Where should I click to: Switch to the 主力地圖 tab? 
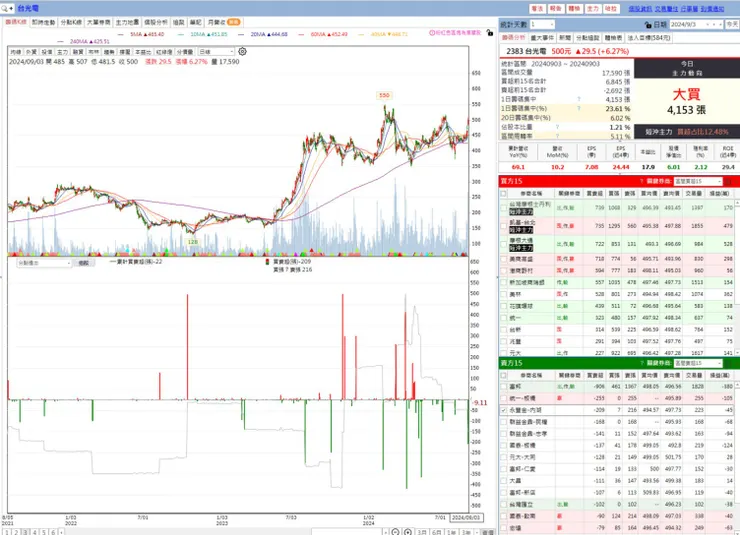coord(127,22)
